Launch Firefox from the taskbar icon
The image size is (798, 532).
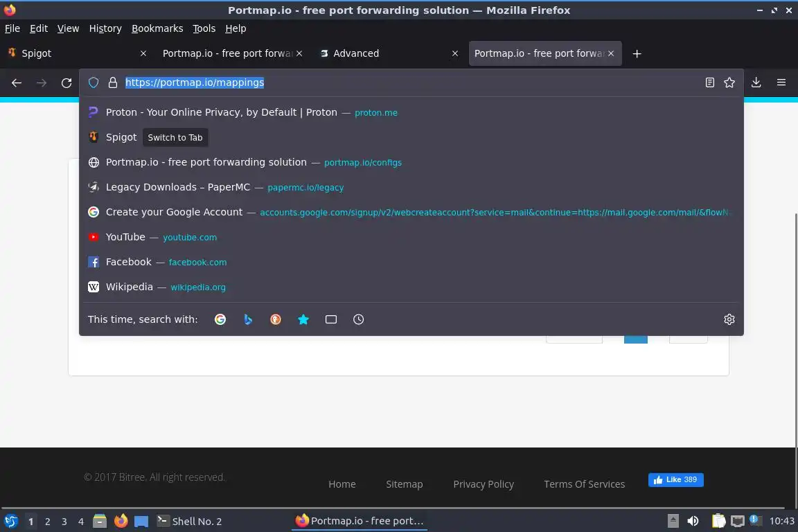pyautogui.click(x=121, y=521)
